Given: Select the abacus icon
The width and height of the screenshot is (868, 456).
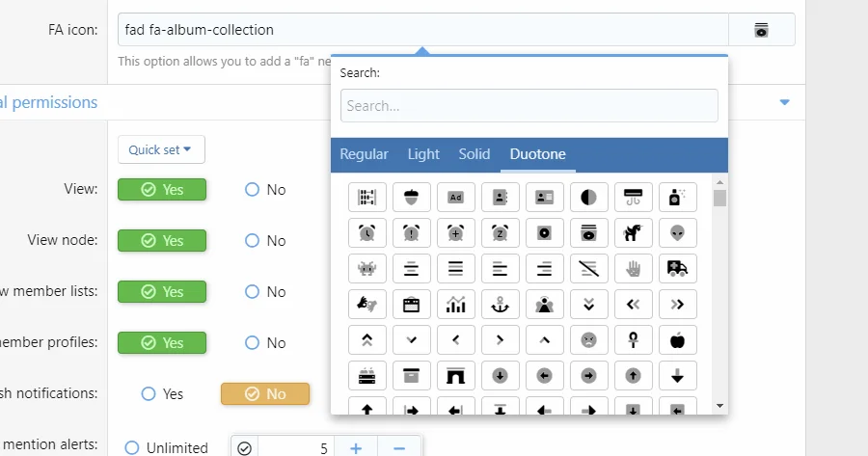Looking at the screenshot, I should [366, 198].
